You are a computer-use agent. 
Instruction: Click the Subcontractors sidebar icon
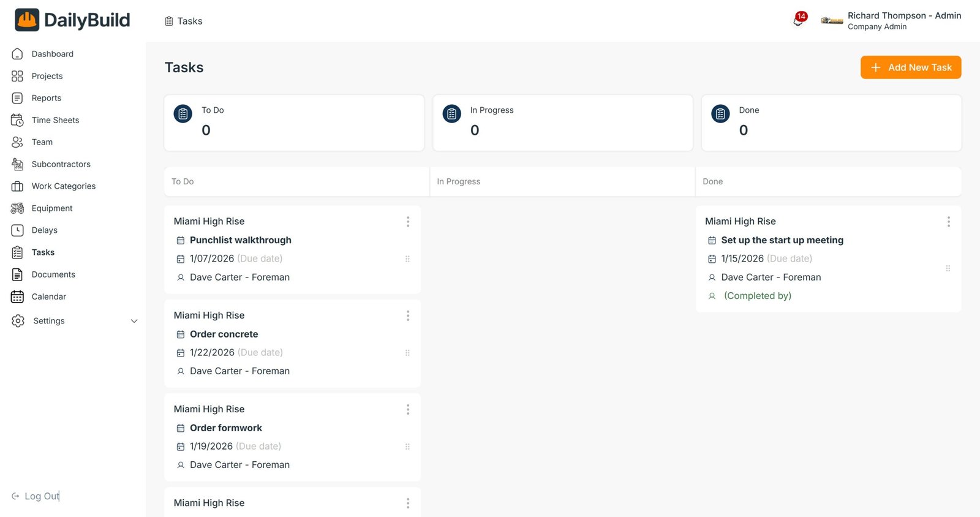17,164
